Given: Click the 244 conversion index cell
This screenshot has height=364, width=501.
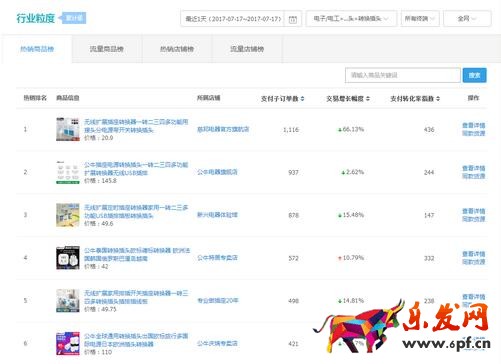Looking at the screenshot, I should (x=429, y=172).
